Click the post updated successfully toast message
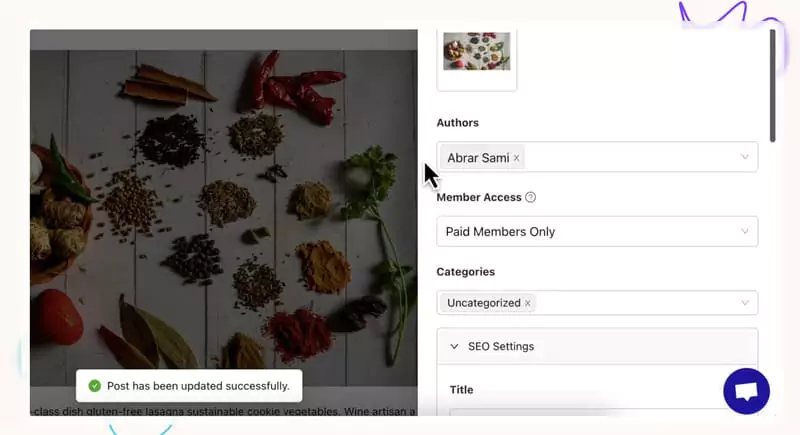This screenshot has width=800, height=435. (x=189, y=386)
